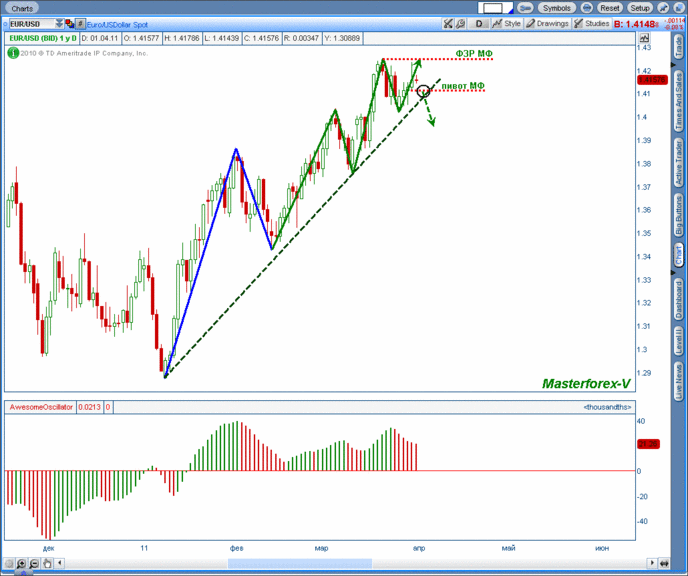Click the hash grid icon
The height and width of the screenshot is (576, 688).
pyautogui.click(x=80, y=24)
